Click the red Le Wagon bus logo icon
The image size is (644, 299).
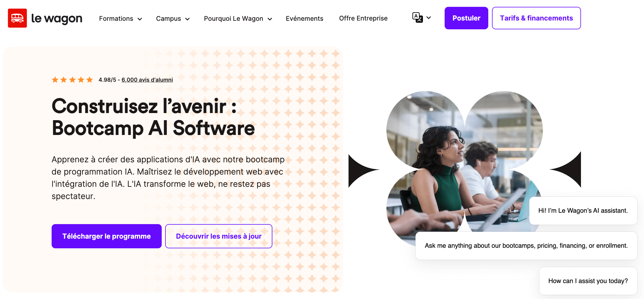pyautogui.click(x=17, y=18)
